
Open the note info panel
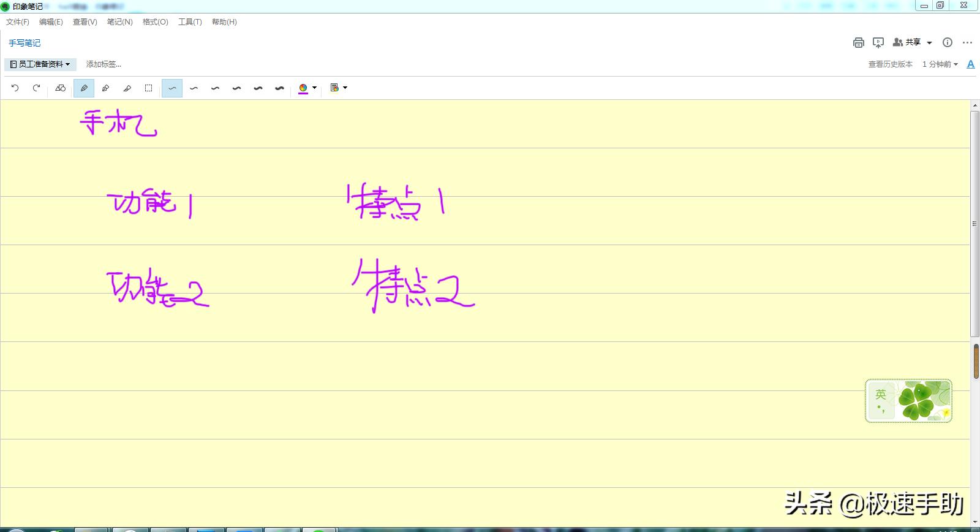click(x=948, y=42)
